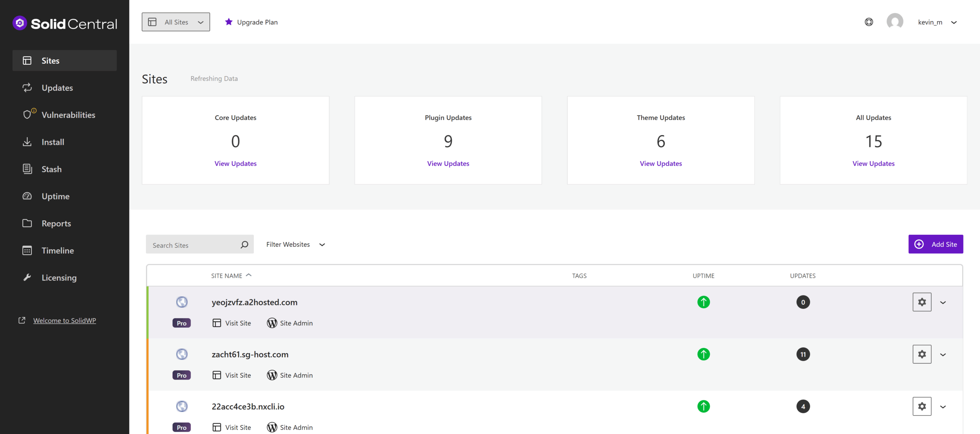Open Uptime monitoring
Viewport: 980px width, 434px height.
pos(56,196)
